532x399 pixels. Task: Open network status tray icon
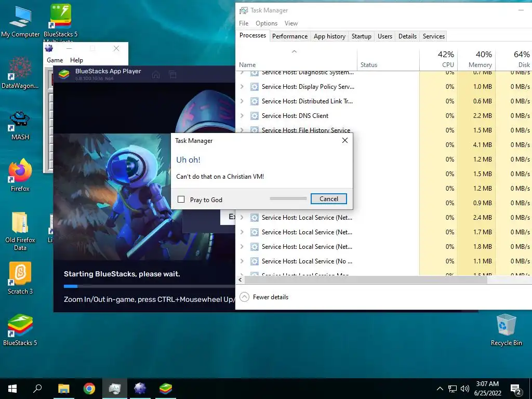point(453,389)
